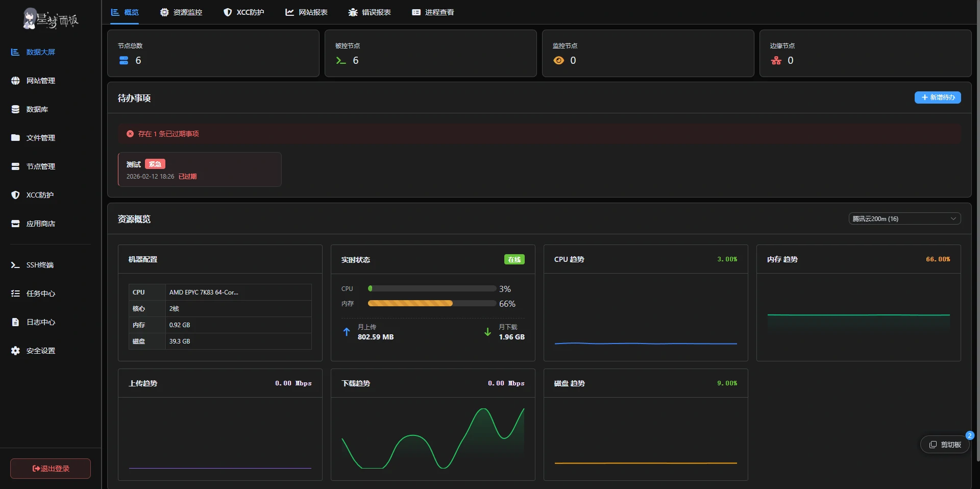
Task: Click the shield icon for XCC防护 in sidebar
Action: [15, 195]
